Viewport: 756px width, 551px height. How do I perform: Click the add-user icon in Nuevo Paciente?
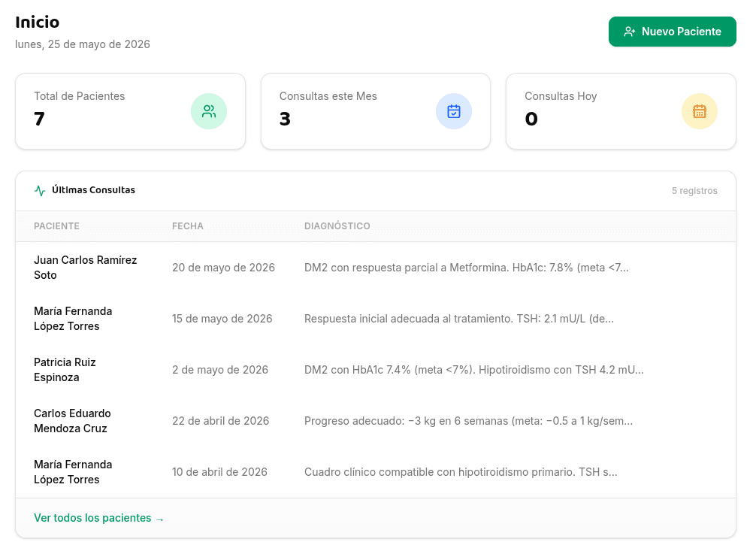(x=629, y=32)
